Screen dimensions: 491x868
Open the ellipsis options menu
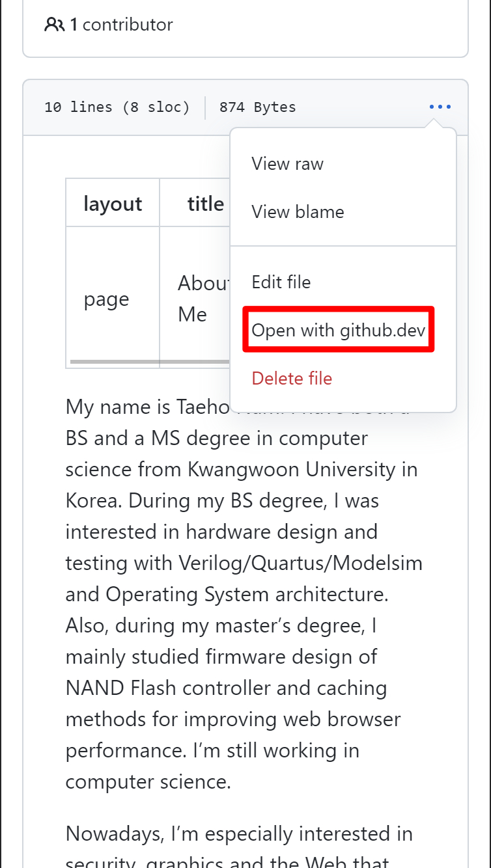(440, 107)
